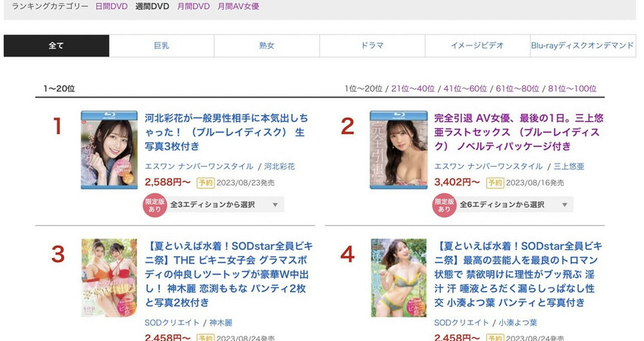The image size is (644, 341).
Task: Open the エスワン ナンバーワンスタイル maker link for rank 1
Action: coord(199,167)
